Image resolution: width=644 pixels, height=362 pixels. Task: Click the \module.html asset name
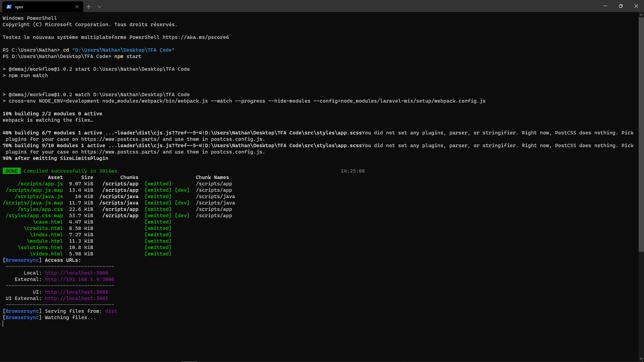coord(45,241)
